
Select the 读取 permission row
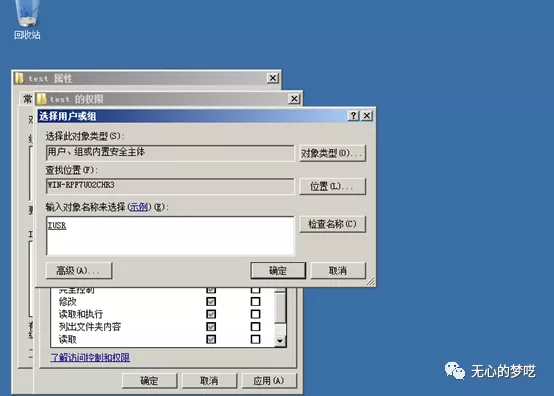163,339
